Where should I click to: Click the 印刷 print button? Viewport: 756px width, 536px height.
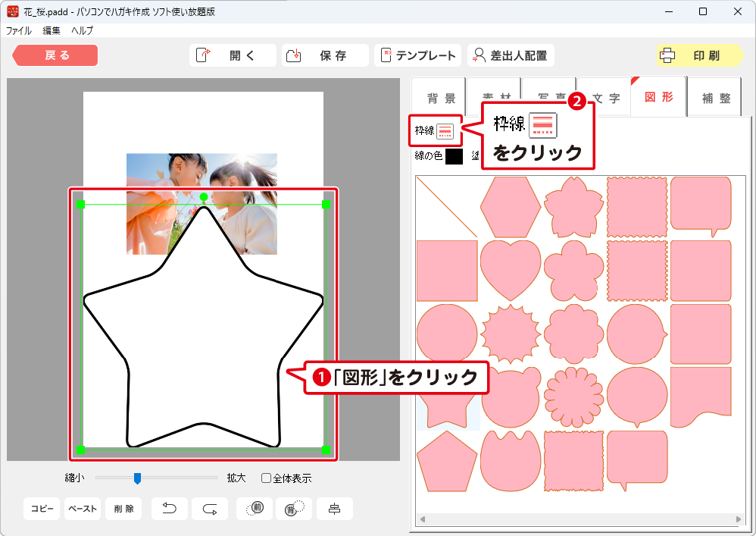[x=700, y=55]
